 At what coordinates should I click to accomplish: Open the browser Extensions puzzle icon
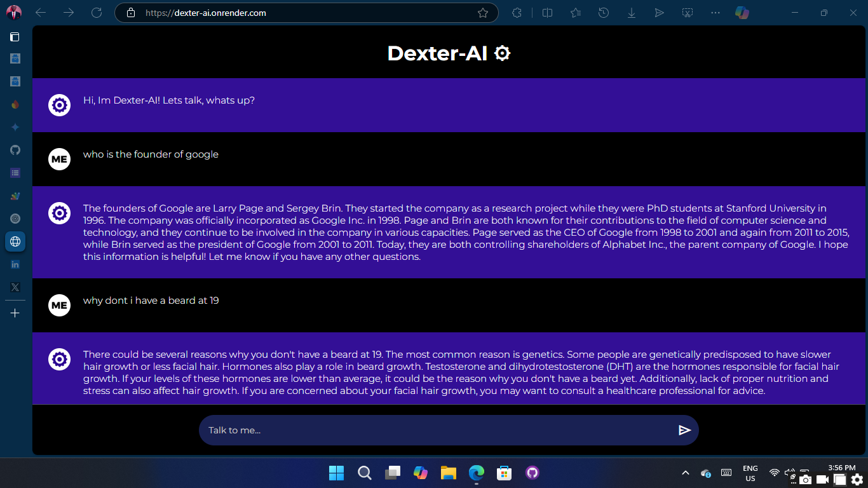pyautogui.click(x=517, y=13)
